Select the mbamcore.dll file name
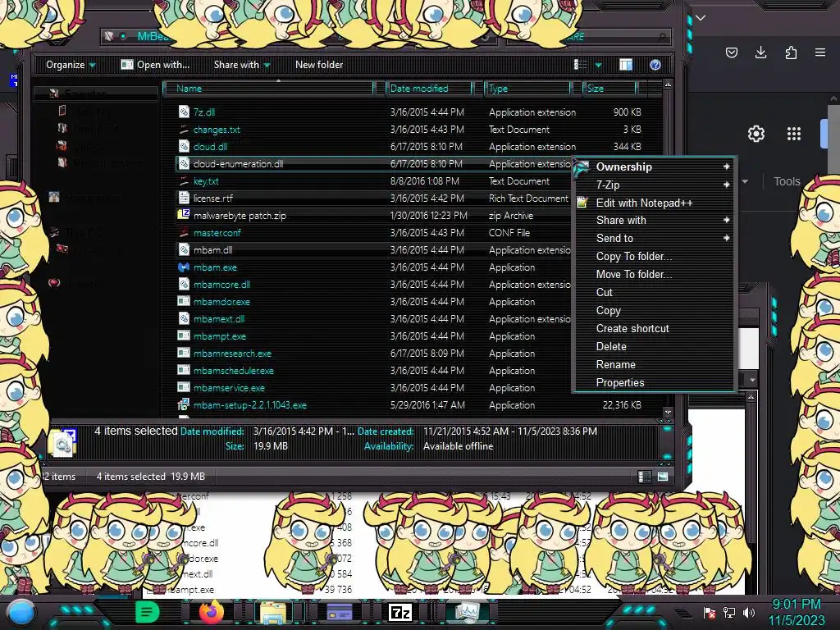Viewport: 840px width, 630px height. tap(221, 285)
